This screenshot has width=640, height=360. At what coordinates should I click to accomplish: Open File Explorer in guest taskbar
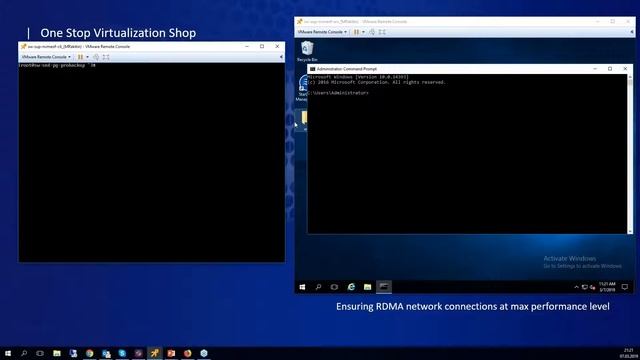coord(367,287)
